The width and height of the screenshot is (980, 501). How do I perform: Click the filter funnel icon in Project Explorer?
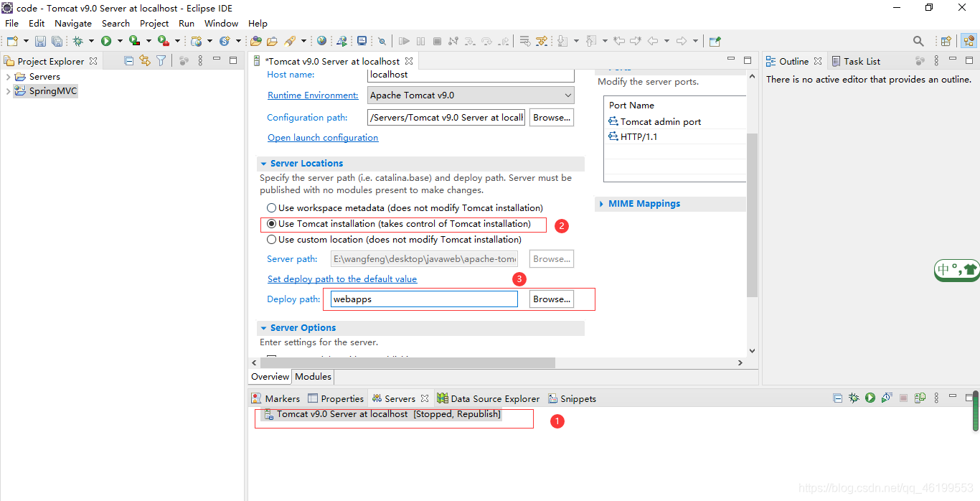(x=161, y=61)
